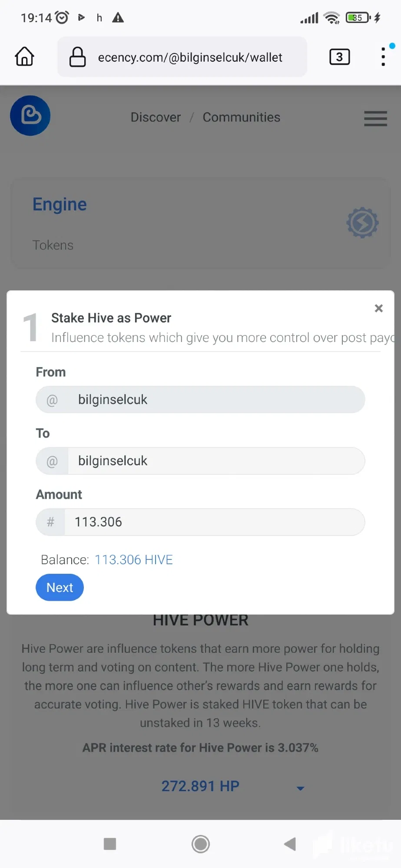Expand the 272.891 HP dropdown arrow
The image size is (401, 868).
pos(300,788)
